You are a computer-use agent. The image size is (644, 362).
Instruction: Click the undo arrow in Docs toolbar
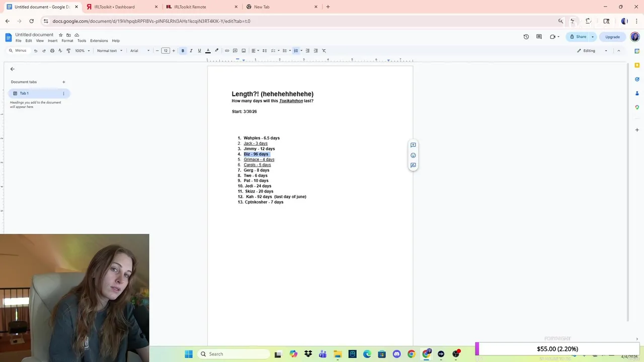(35, 51)
